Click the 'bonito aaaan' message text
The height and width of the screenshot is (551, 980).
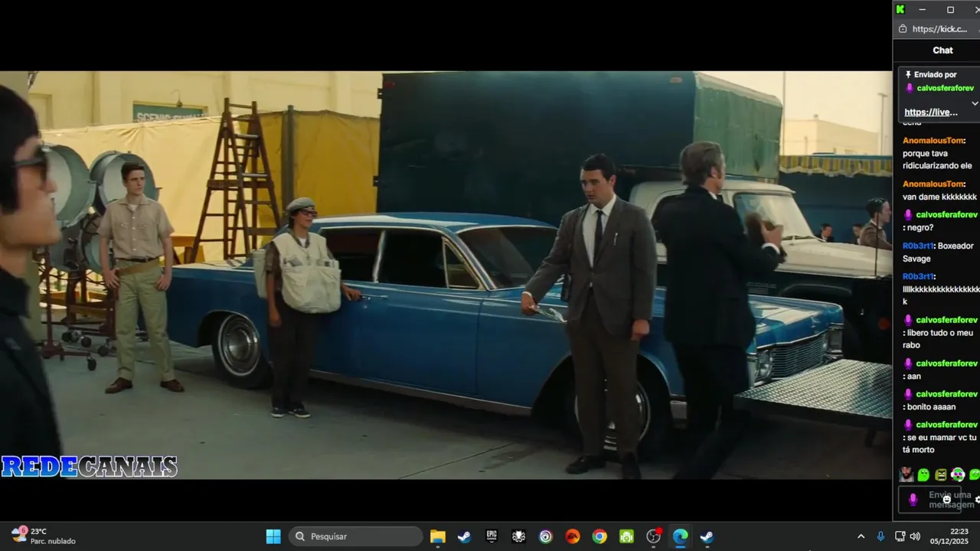931,407
